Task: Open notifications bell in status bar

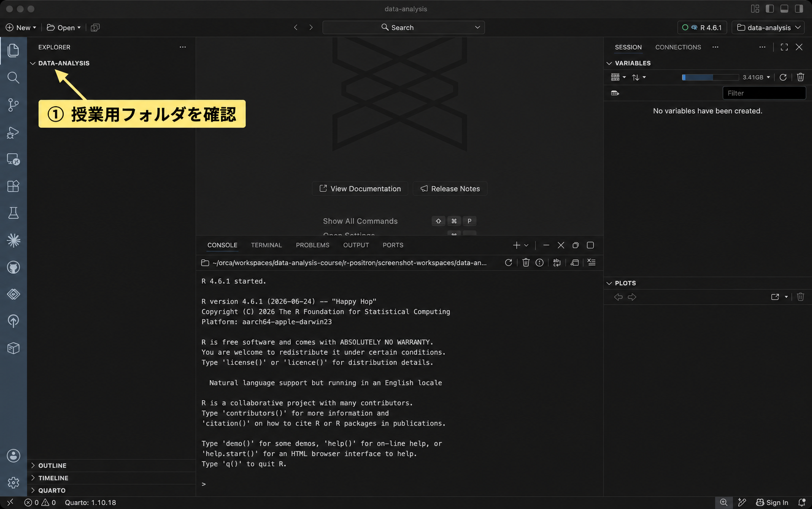Action: point(802,503)
